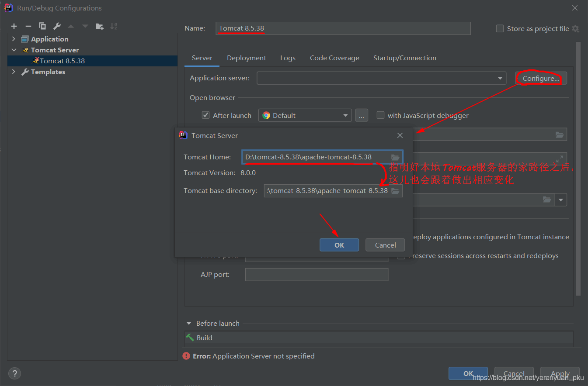Expand Templates tree node
588x386 pixels.
pyautogui.click(x=14, y=72)
